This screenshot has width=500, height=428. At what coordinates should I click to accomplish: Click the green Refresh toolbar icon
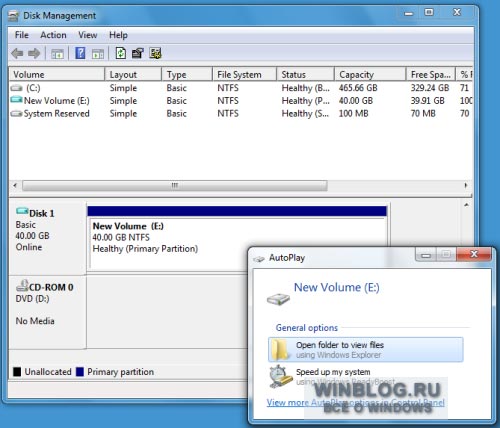pyautogui.click(x=121, y=53)
